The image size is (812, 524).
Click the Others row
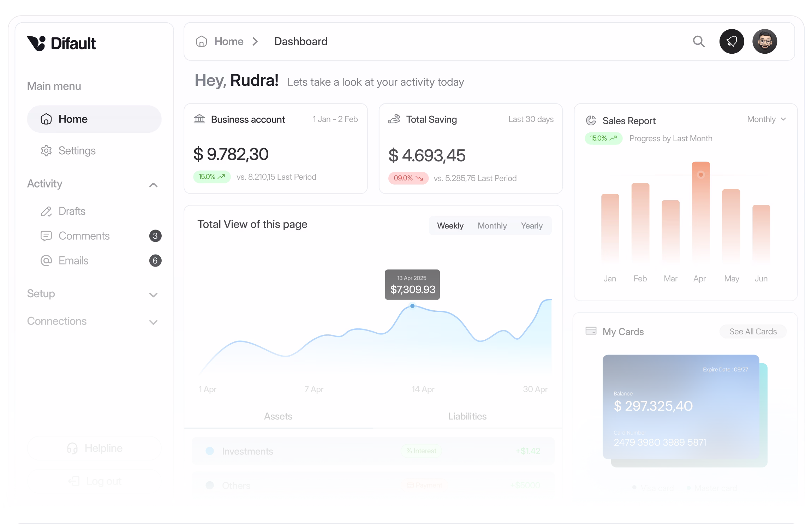(373, 485)
